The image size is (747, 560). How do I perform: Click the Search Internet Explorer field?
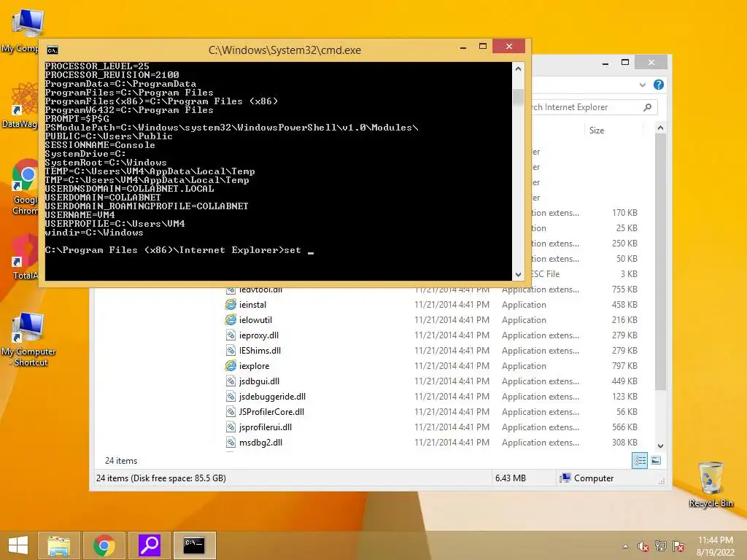(595, 107)
